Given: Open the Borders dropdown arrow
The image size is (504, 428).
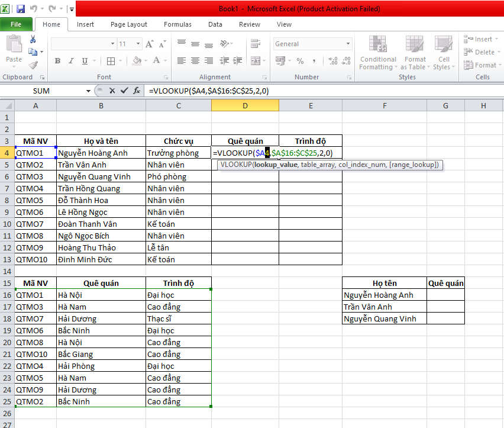Looking at the screenshot, I should click(x=121, y=61).
